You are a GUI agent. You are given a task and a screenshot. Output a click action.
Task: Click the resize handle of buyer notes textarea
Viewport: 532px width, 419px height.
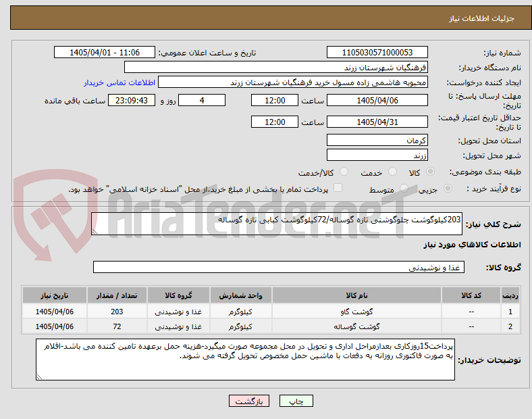coord(39,377)
